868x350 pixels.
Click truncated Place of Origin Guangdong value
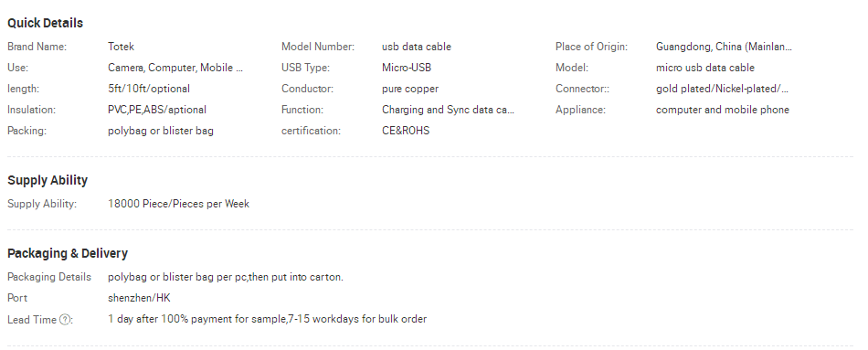[724, 47]
